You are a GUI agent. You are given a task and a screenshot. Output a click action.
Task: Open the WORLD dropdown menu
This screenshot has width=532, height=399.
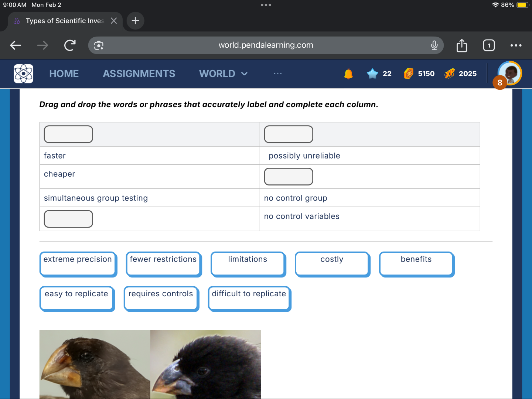coord(223,74)
